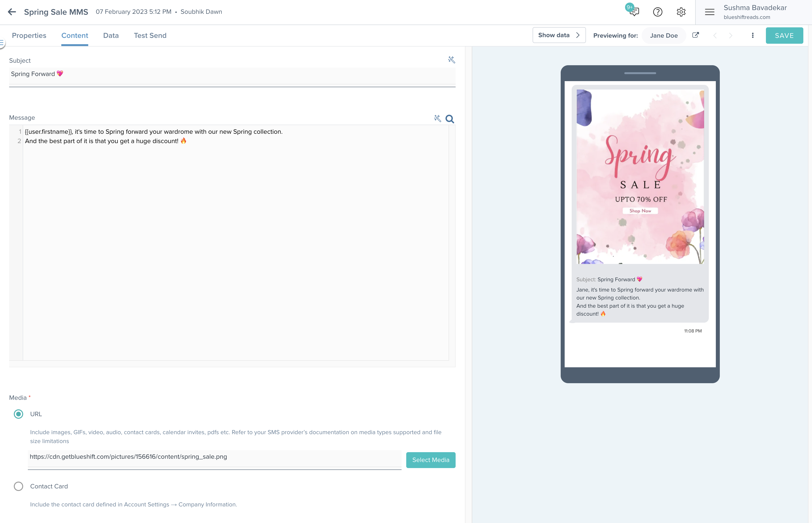Click the Shop Now button in preview image
812x523 pixels.
click(640, 211)
